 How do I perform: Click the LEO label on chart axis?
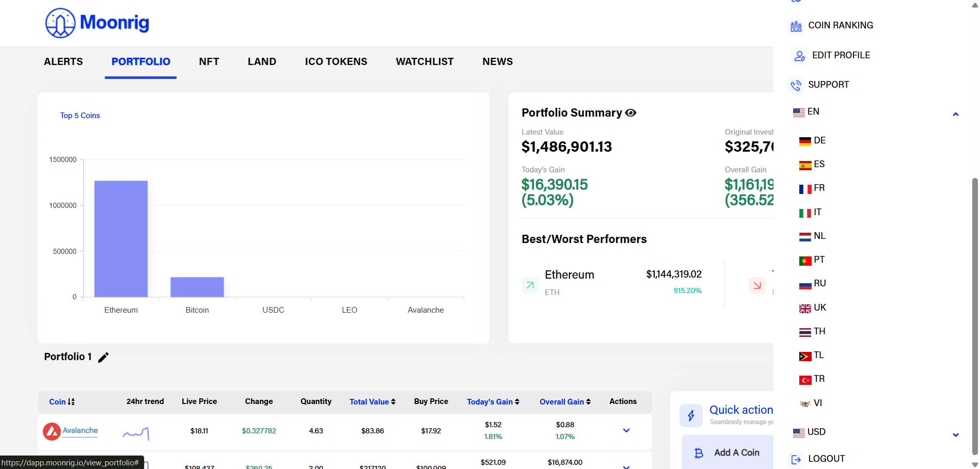350,310
